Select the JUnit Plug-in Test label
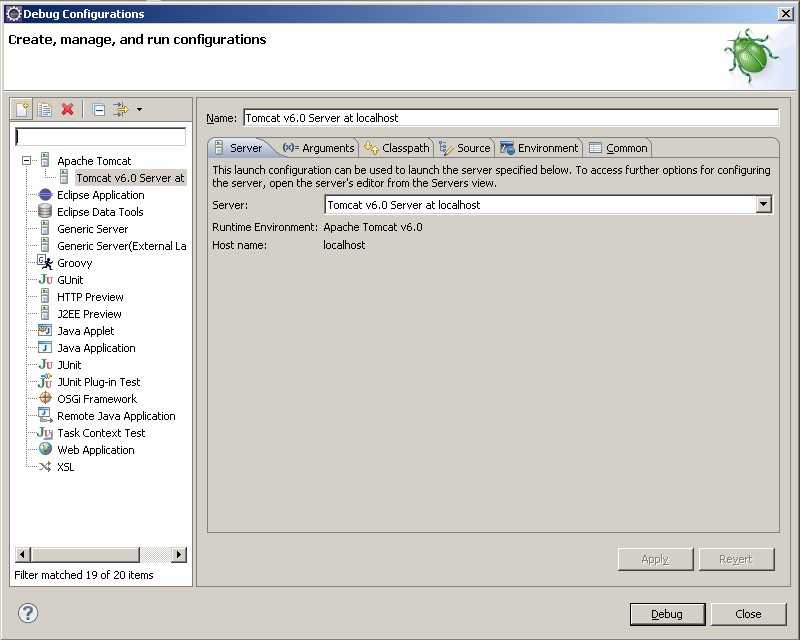Screen dimensions: 800x640 [98, 382]
